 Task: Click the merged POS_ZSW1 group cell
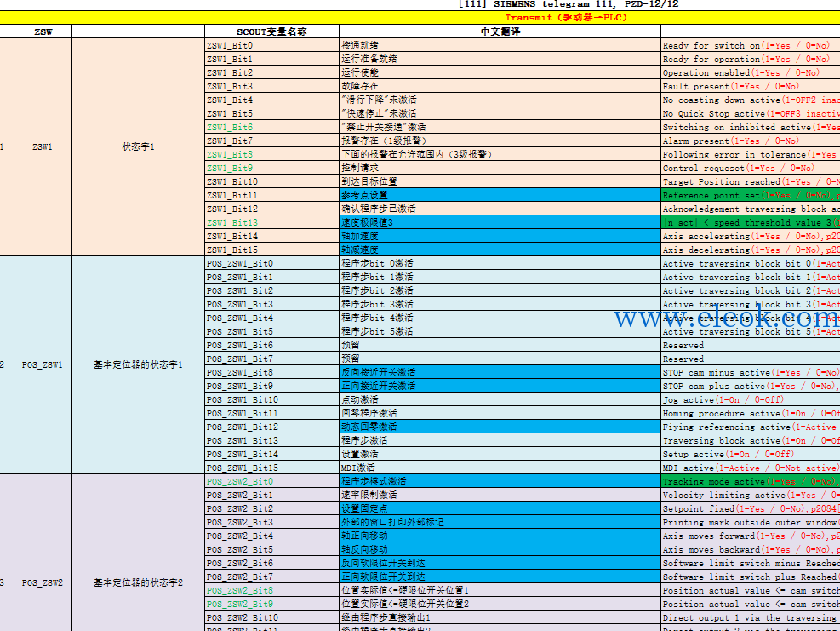(43, 364)
